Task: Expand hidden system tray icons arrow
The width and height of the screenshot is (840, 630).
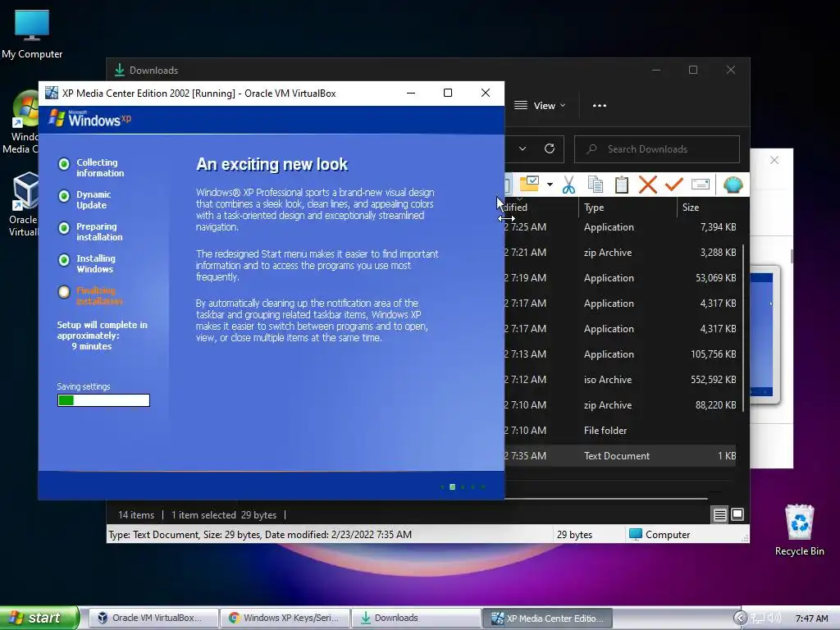Action: [740, 619]
